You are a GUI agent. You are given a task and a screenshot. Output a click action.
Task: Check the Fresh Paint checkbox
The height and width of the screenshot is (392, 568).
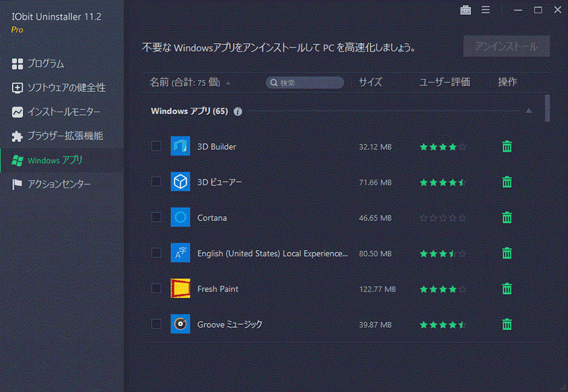(156, 288)
